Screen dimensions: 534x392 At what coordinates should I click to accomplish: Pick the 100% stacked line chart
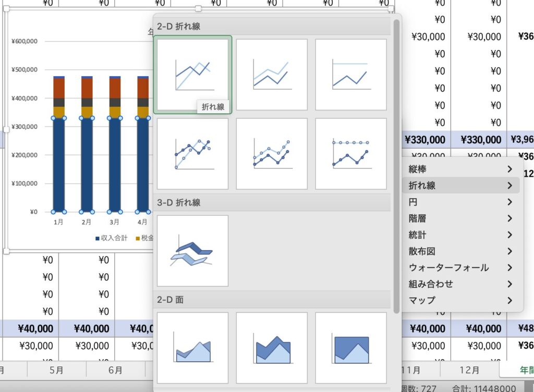click(351, 75)
